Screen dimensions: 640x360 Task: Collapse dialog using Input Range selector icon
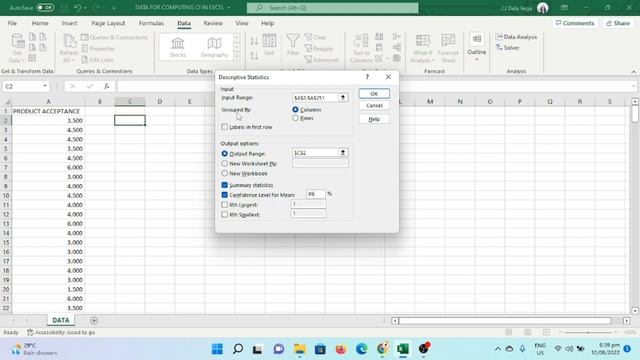[343, 98]
